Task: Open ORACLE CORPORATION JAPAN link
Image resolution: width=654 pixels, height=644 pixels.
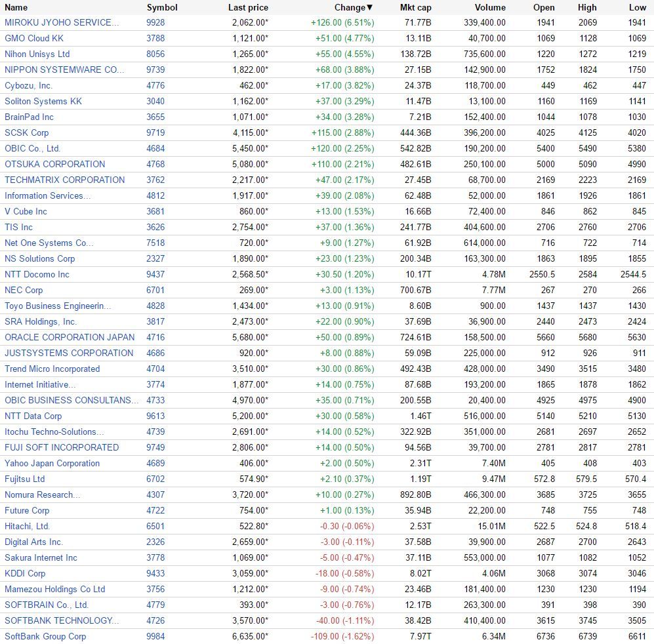Action: coord(70,338)
